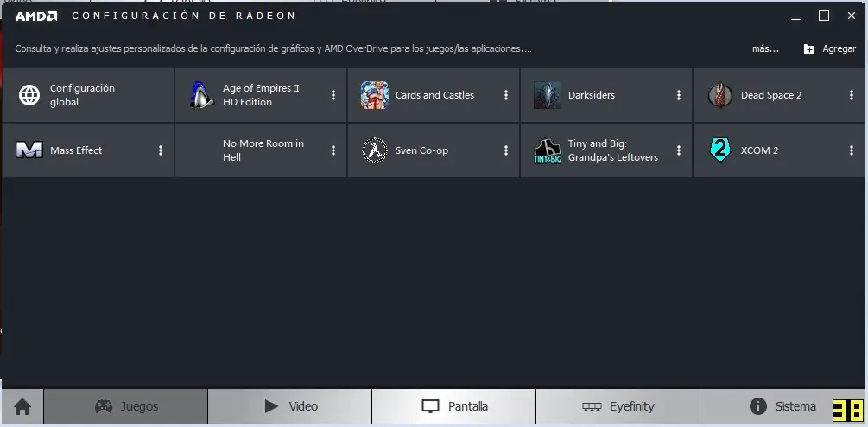Image resolution: width=868 pixels, height=427 pixels.
Task: Open the Configuración global tile
Action: pos(88,95)
